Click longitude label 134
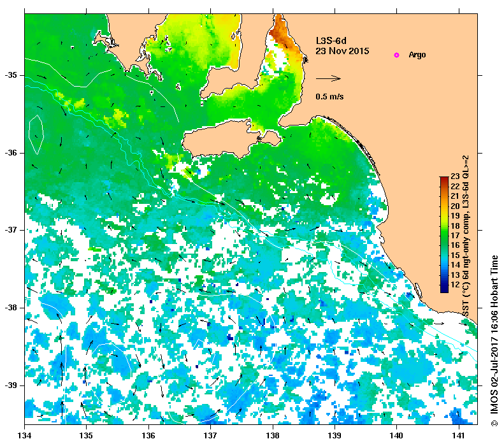504x446 pixels. (x=25, y=436)
